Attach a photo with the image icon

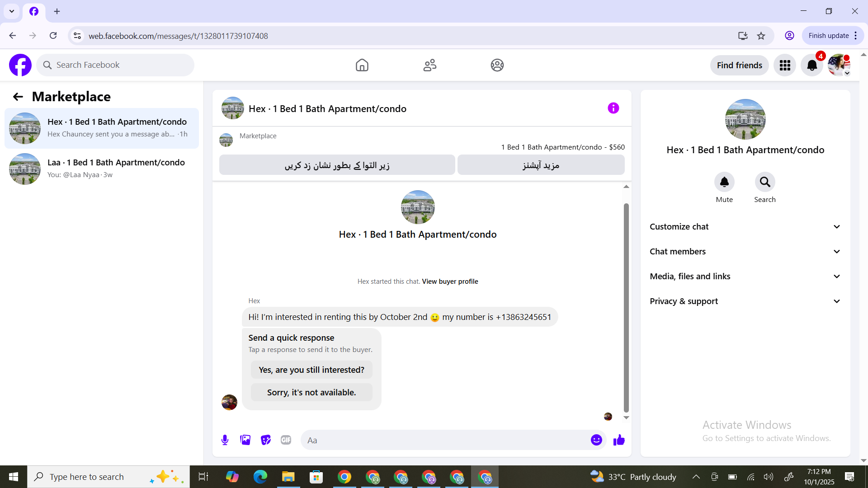[245, 440]
